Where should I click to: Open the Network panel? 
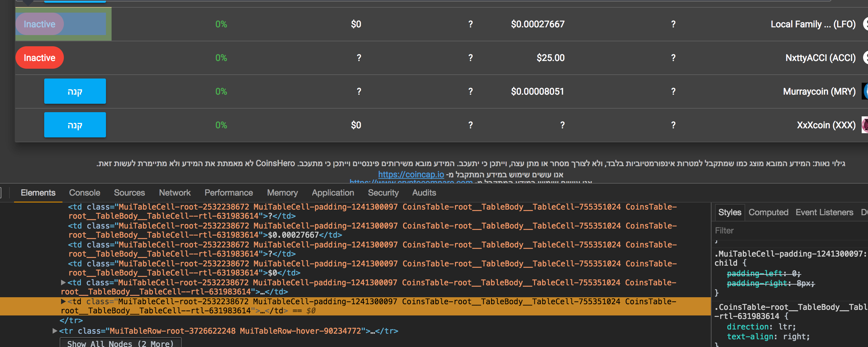[174, 192]
